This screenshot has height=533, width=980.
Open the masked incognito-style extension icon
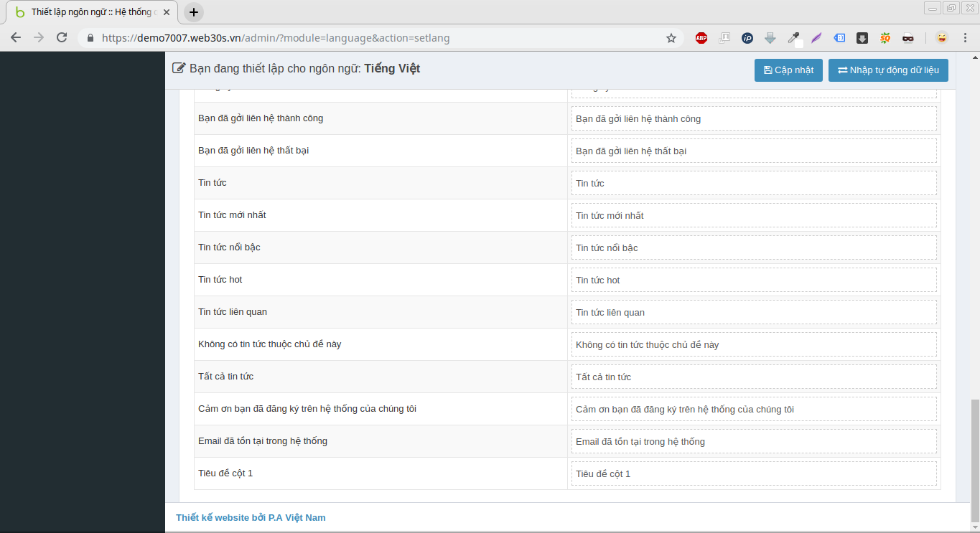click(908, 38)
